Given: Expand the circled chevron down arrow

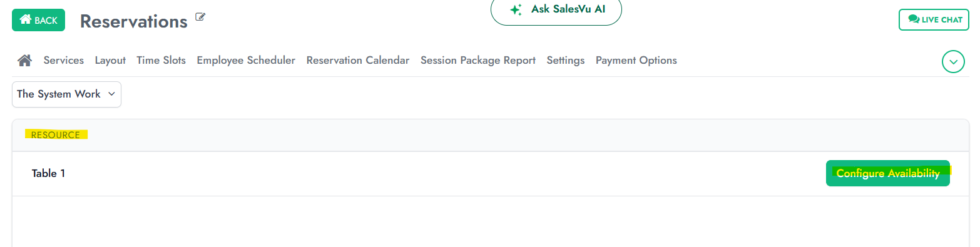Looking at the screenshot, I should point(953,62).
